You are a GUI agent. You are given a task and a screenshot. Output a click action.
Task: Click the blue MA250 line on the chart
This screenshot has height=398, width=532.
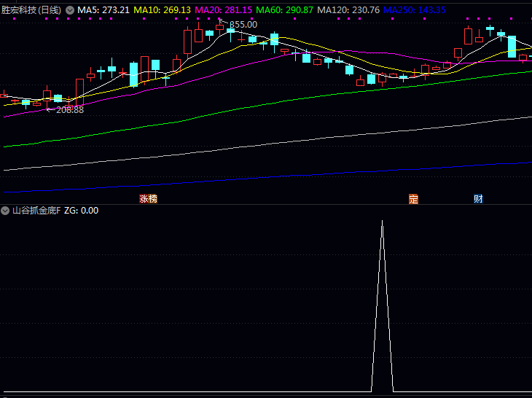[292, 175]
